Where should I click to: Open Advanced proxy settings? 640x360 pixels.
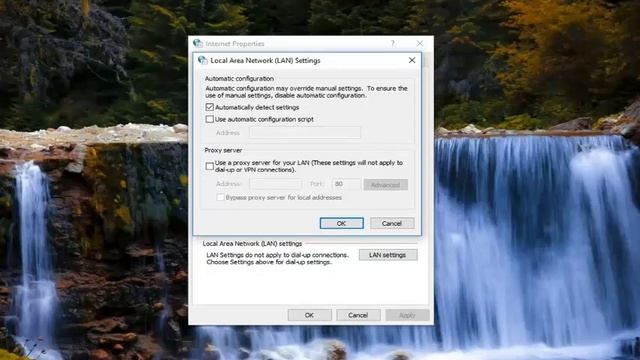[x=385, y=184]
